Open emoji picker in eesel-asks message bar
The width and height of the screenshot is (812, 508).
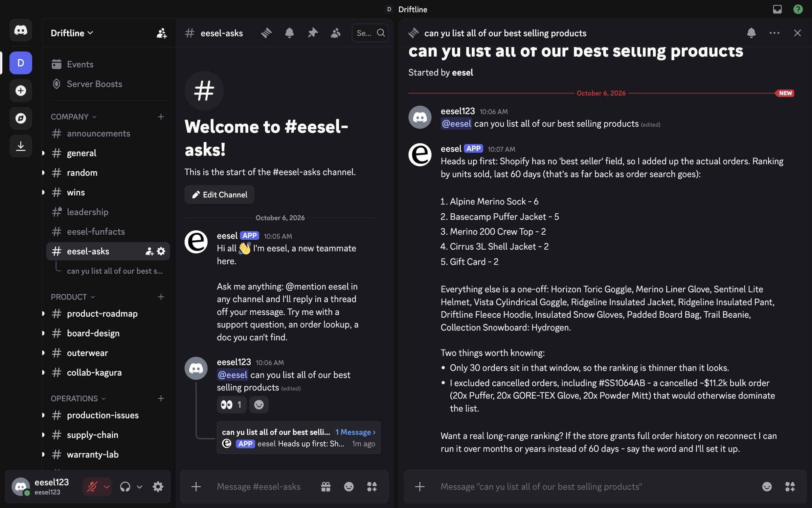coord(349,487)
